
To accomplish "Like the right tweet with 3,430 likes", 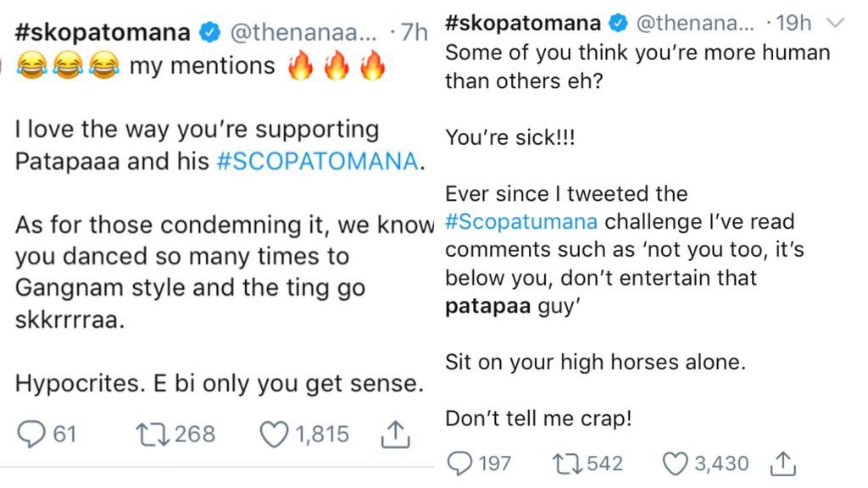I will click(675, 463).
